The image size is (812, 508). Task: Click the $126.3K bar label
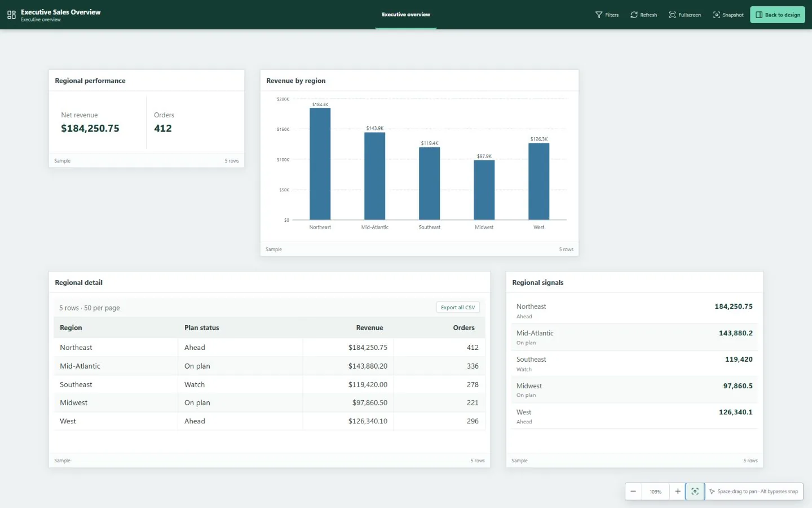[x=539, y=139]
